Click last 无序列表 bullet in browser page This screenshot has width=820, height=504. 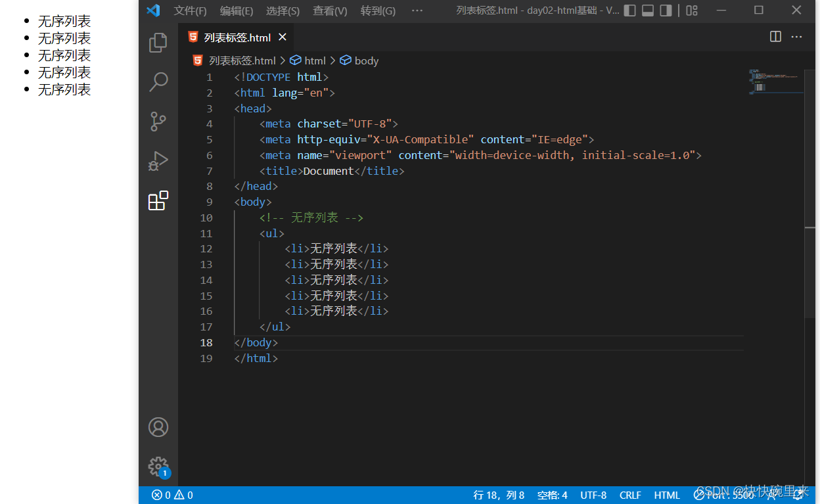pos(64,89)
